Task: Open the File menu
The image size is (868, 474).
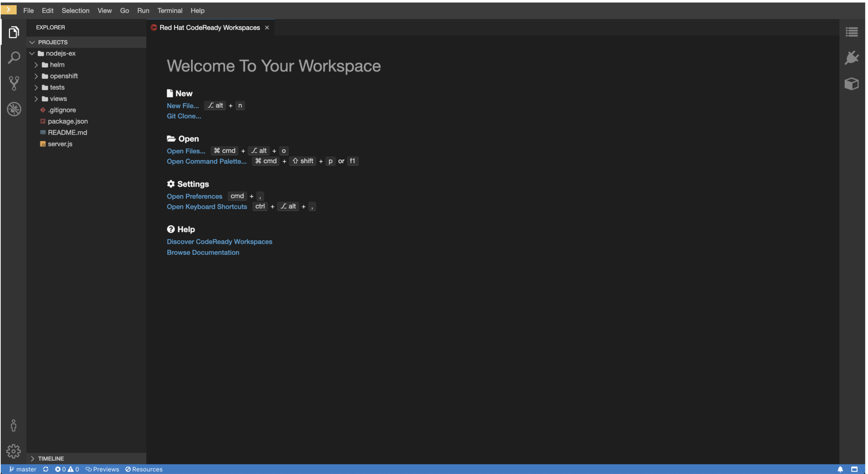Action: (x=29, y=10)
